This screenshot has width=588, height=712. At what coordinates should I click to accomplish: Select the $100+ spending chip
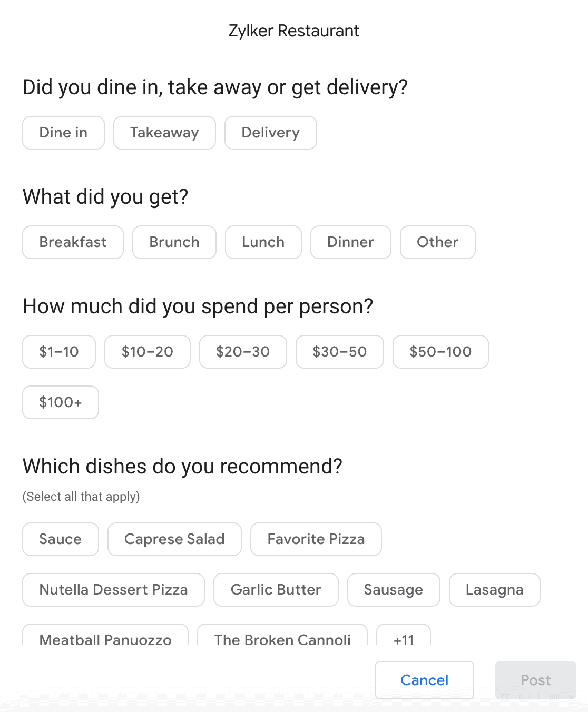pyautogui.click(x=61, y=402)
